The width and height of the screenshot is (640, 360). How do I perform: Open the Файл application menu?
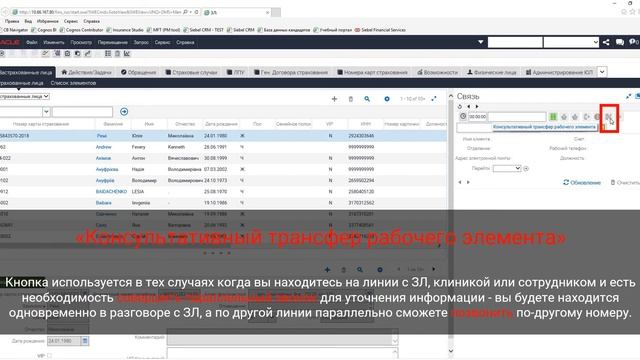click(32, 42)
